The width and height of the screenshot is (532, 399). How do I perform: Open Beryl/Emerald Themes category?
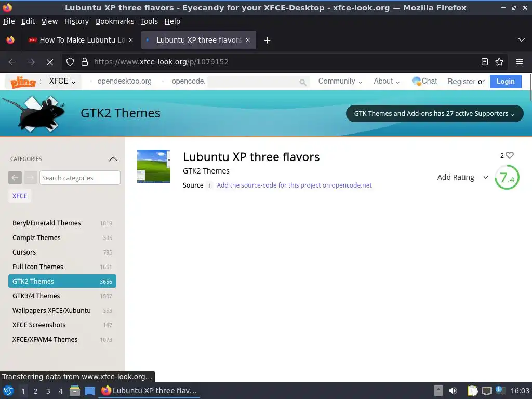62,223
